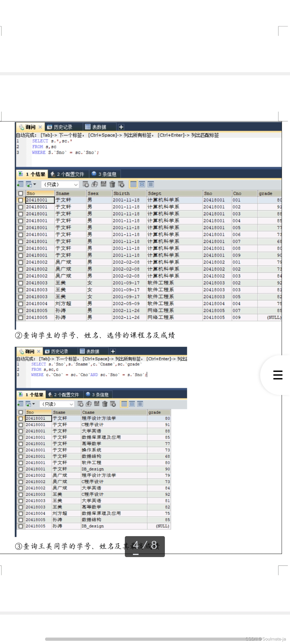The image size is (290, 644).
Task: Click the duplicate row icon in the first result toolbar
Action: (95, 184)
